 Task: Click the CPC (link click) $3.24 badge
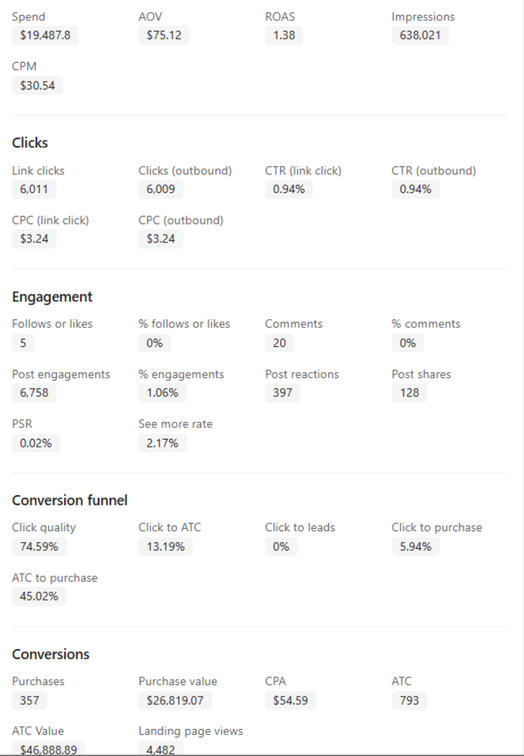point(34,239)
